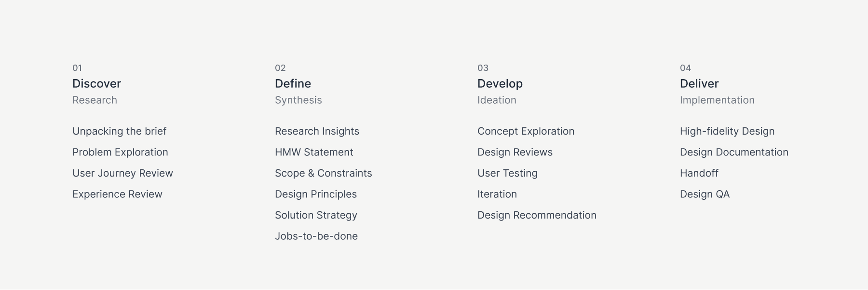Click Problem Exploration item
This screenshot has height=290, width=868.
[x=120, y=152]
